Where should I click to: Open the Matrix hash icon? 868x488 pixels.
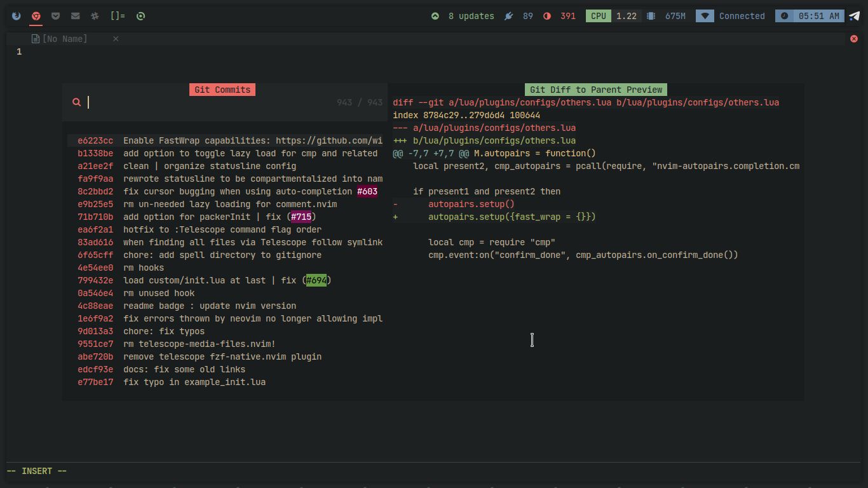94,16
